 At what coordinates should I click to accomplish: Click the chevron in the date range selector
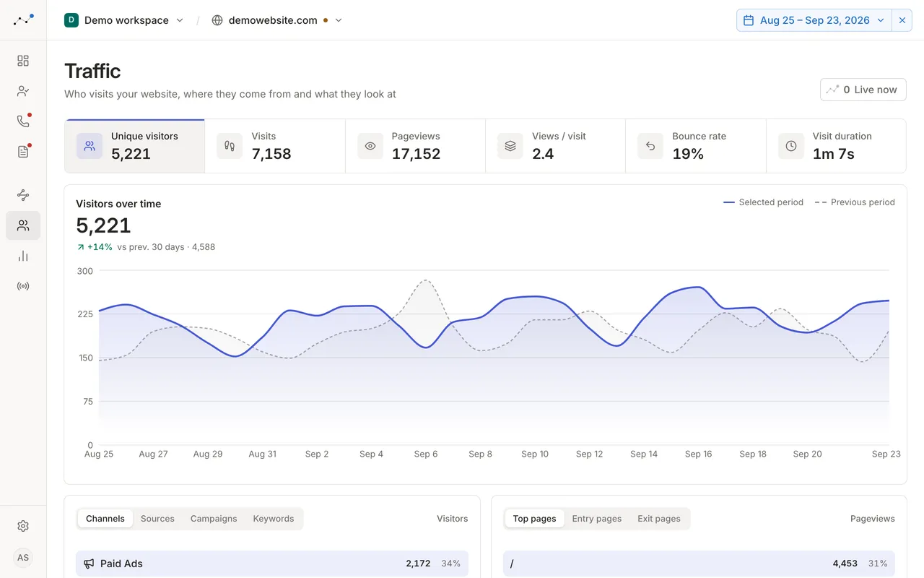[x=881, y=20]
